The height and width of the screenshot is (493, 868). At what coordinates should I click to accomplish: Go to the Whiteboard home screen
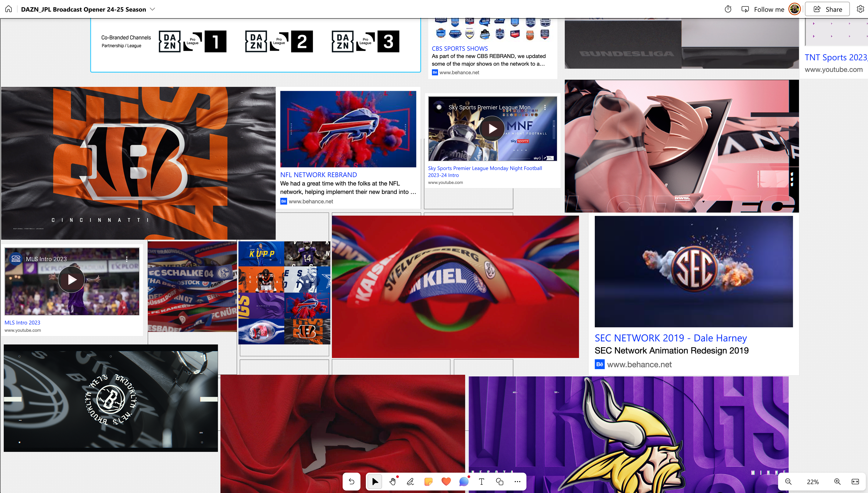click(x=9, y=9)
